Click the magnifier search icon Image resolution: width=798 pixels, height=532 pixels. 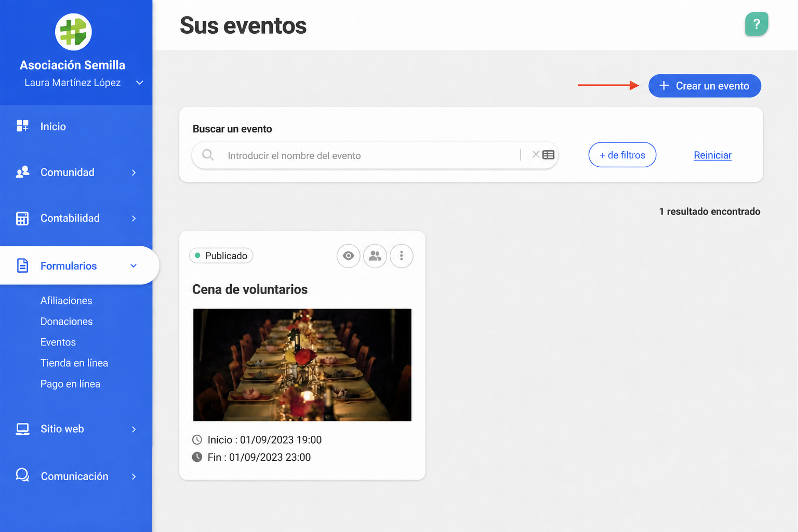tap(208, 155)
